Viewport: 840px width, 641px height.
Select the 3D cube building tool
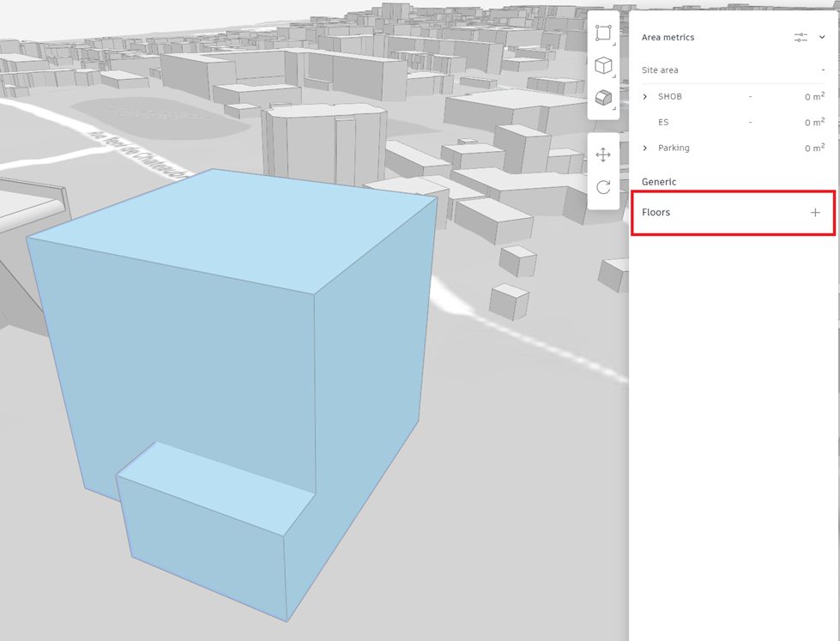coord(603,66)
